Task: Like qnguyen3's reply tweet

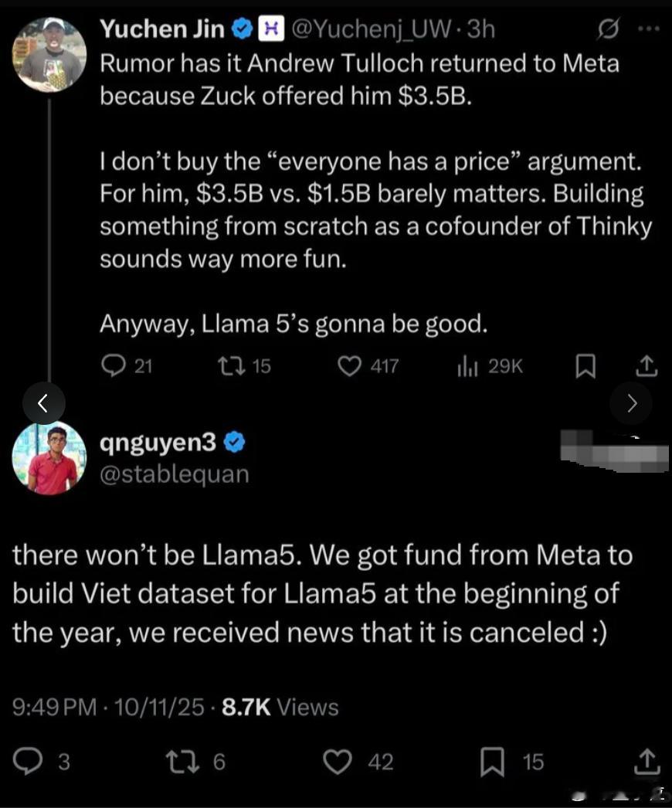Action: coord(338,762)
